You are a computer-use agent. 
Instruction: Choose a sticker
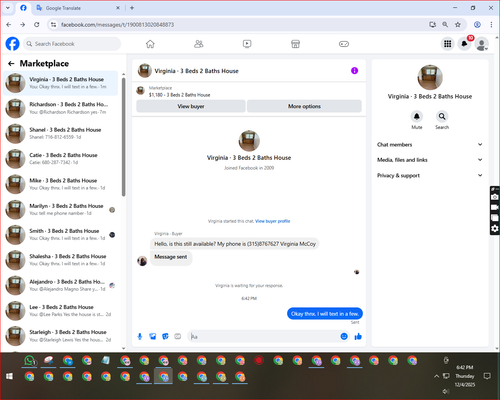pos(165,336)
